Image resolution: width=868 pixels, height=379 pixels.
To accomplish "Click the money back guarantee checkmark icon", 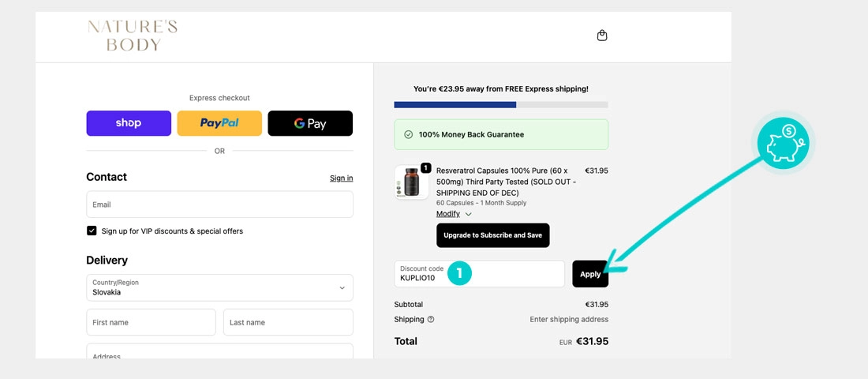I will pos(408,135).
